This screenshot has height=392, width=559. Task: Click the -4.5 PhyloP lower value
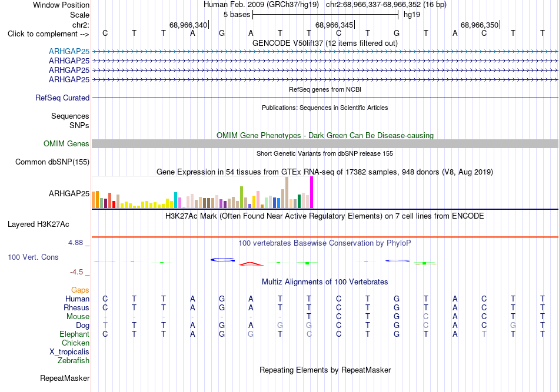click(76, 272)
